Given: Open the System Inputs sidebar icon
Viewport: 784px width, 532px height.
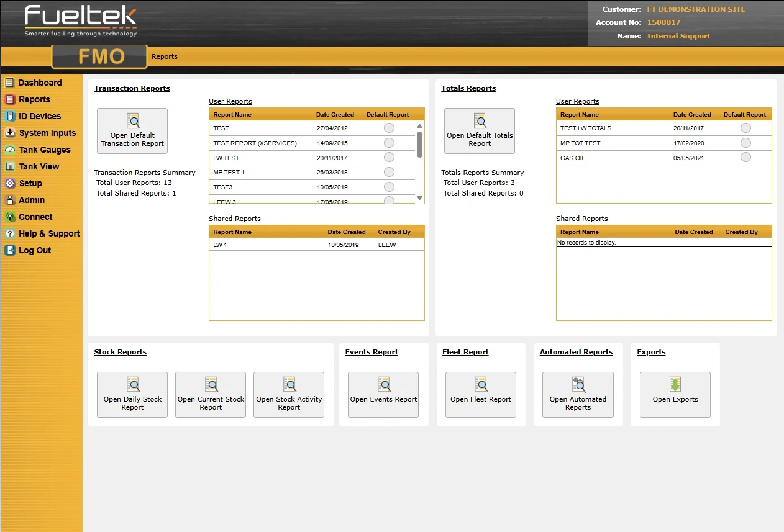Looking at the screenshot, I should click(x=9, y=133).
